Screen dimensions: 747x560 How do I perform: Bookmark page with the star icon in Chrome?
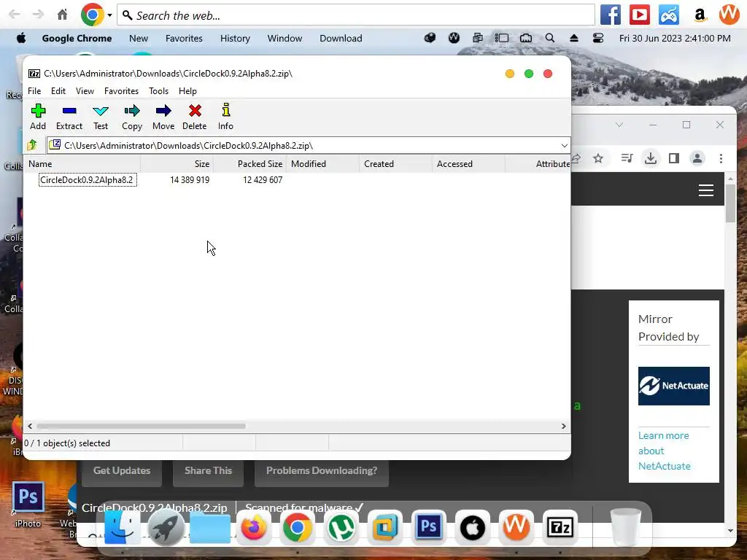(598, 158)
